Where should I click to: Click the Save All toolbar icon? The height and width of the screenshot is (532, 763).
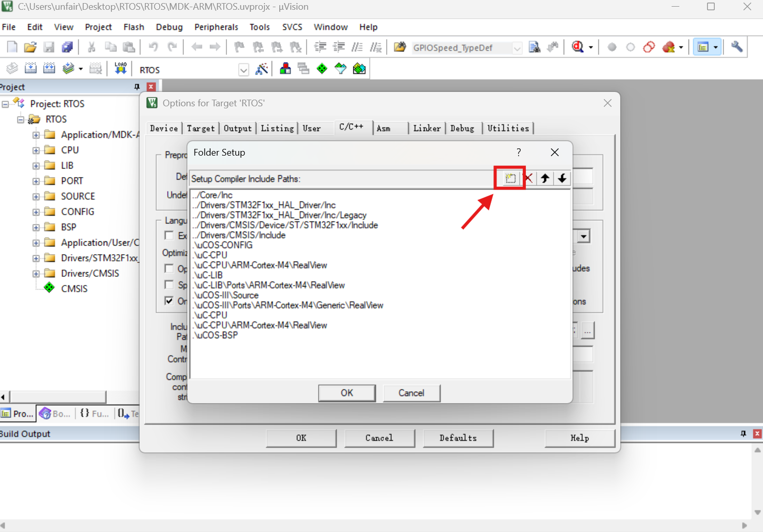67,47
